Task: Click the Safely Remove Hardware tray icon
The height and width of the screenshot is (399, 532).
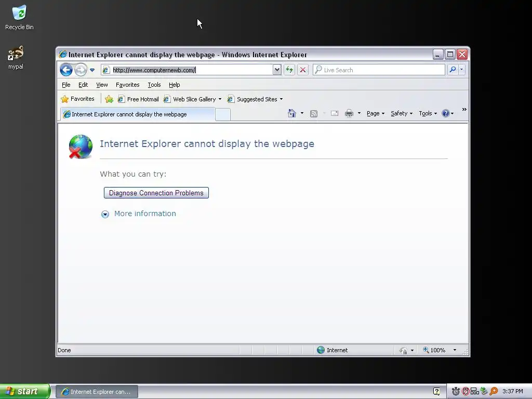Action: pyautogui.click(x=484, y=392)
